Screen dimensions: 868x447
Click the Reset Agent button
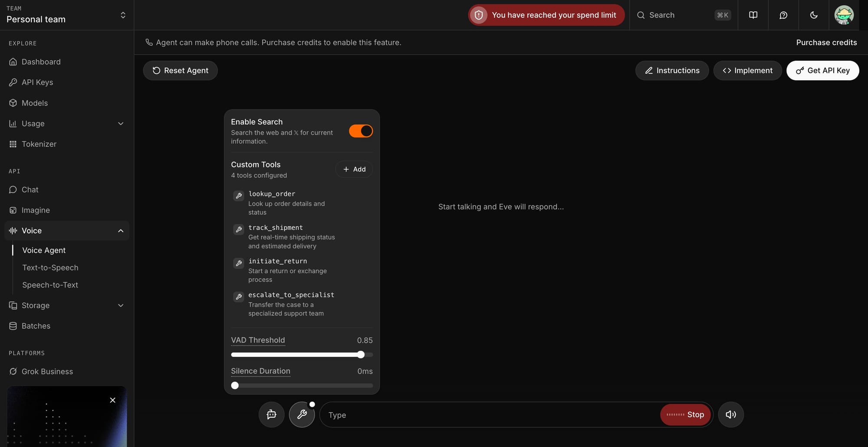click(x=180, y=70)
